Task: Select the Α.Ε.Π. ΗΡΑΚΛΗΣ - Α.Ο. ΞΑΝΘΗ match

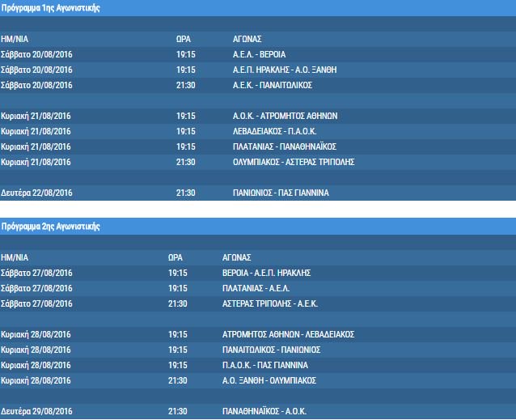Action: tap(284, 70)
